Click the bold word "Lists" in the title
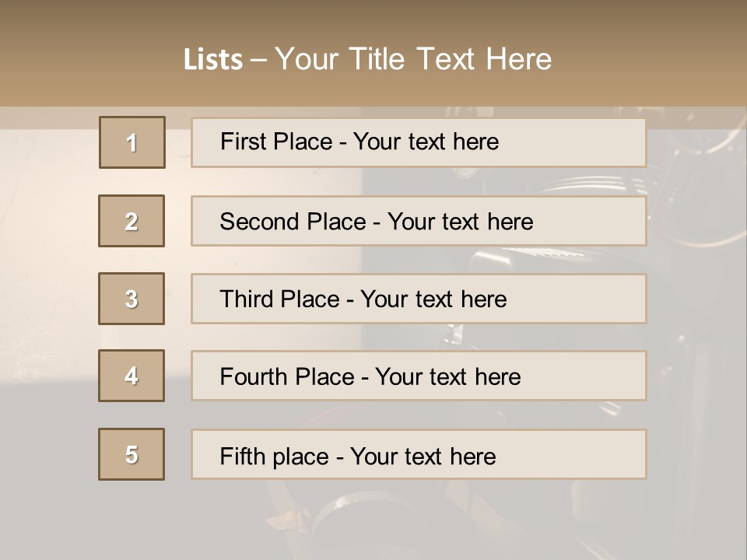Viewport: 747px width, 560px height. 212,60
